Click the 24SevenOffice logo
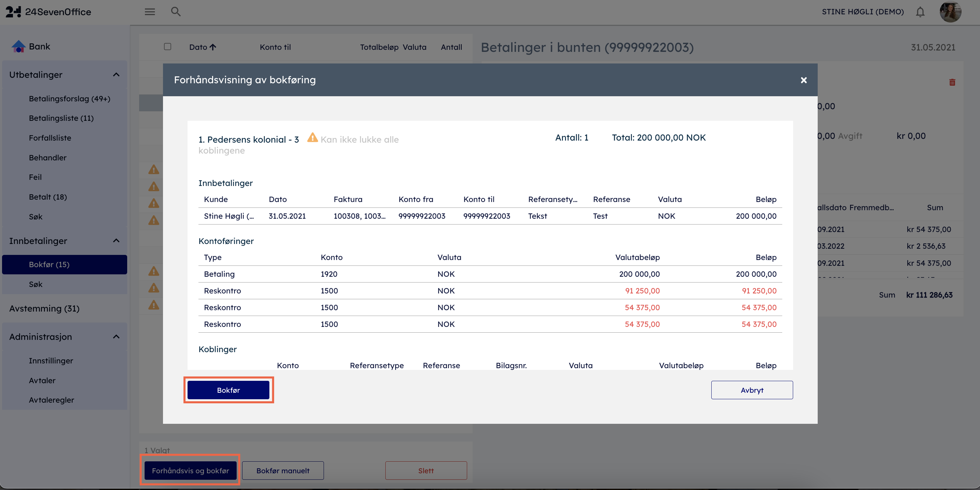 [48, 12]
